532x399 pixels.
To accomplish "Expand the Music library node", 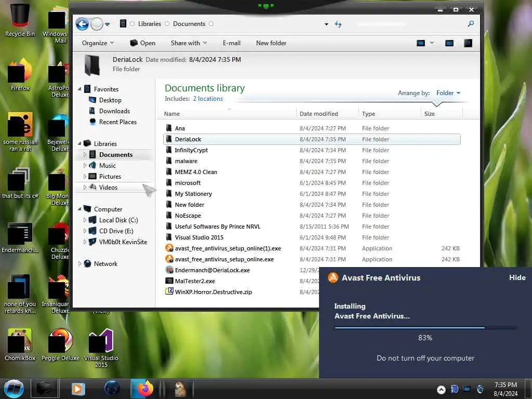I will pos(85,166).
